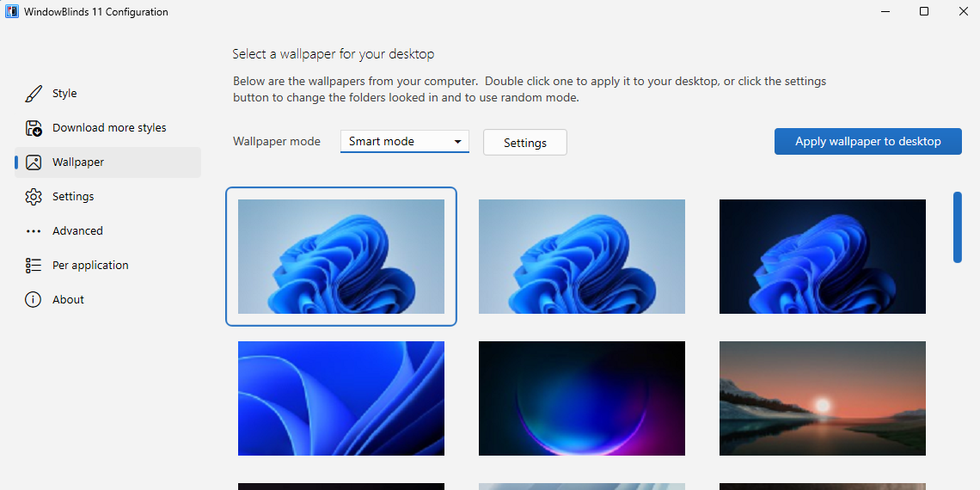Screen dimensions: 980x490
Task: Select the sunset lake landscape wallpaper
Action: pyautogui.click(x=823, y=398)
